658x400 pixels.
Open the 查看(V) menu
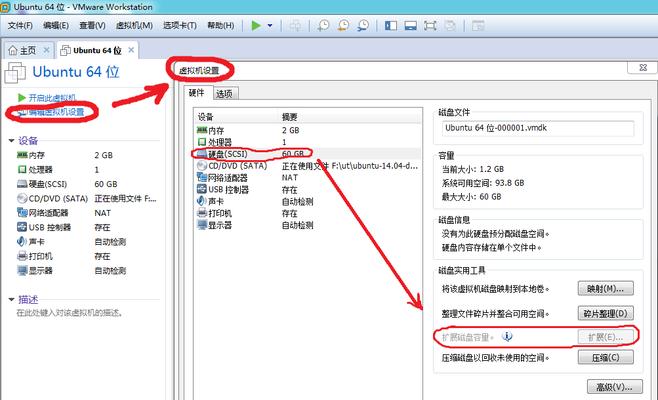pos(92,26)
